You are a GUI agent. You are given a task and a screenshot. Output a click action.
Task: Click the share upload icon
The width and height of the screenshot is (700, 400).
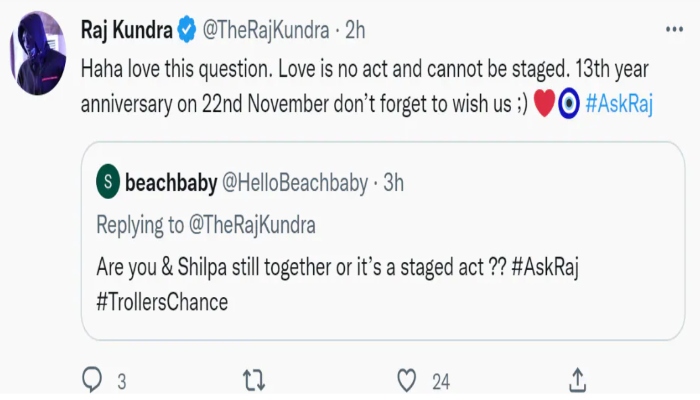coord(577,380)
